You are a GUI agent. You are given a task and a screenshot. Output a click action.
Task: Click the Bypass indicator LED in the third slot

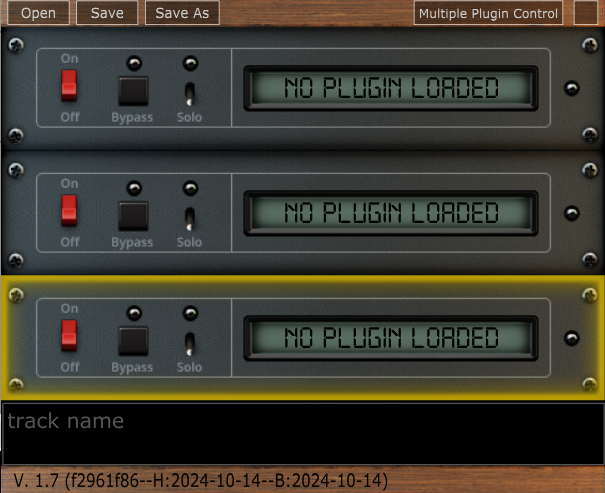(134, 313)
